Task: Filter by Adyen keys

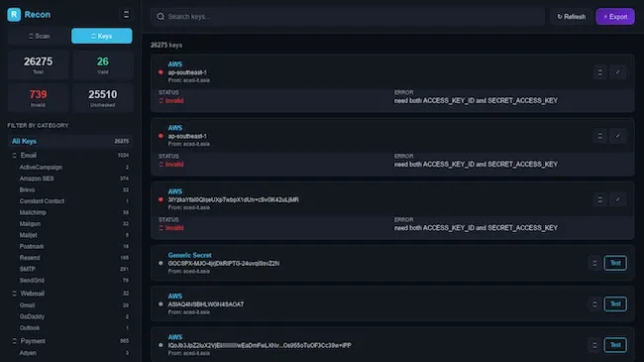Action: pos(73,353)
